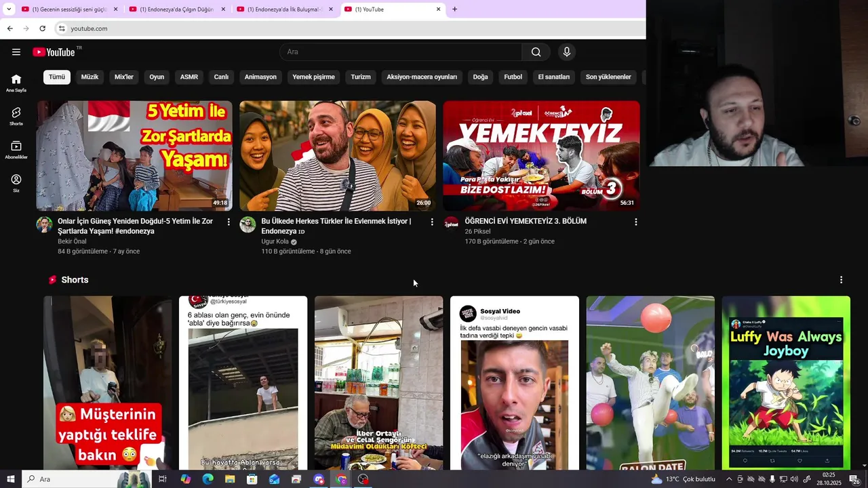
Task: Open options for Bekir Önal video
Action: 229,222
